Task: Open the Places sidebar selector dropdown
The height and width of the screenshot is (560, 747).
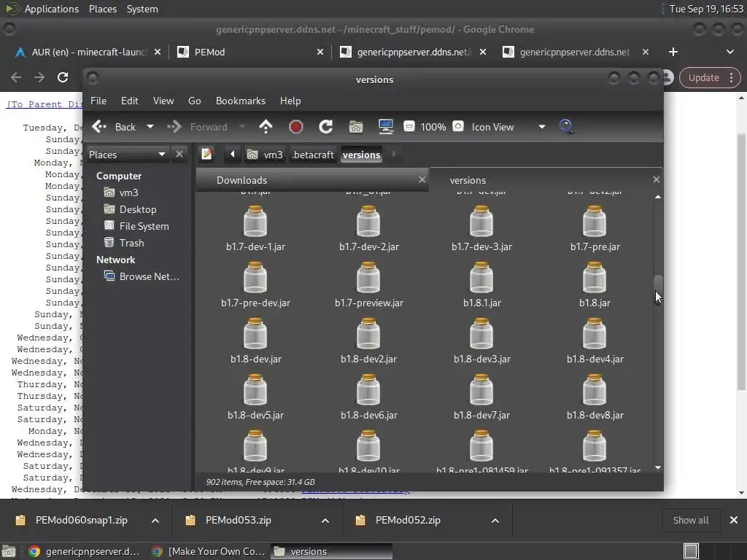Action: (x=127, y=155)
